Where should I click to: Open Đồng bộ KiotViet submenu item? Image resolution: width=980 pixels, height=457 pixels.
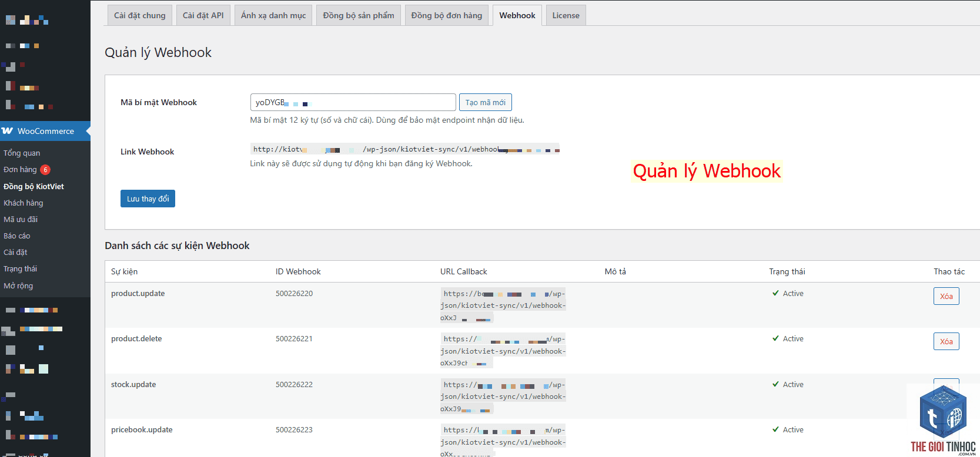(x=34, y=186)
